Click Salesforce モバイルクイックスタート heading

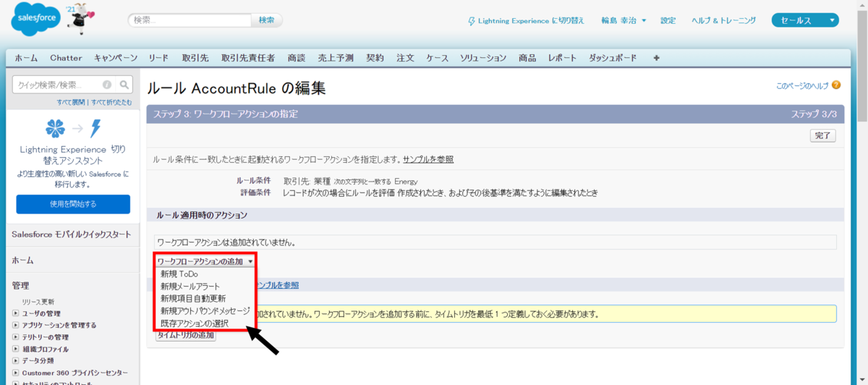[x=72, y=234]
